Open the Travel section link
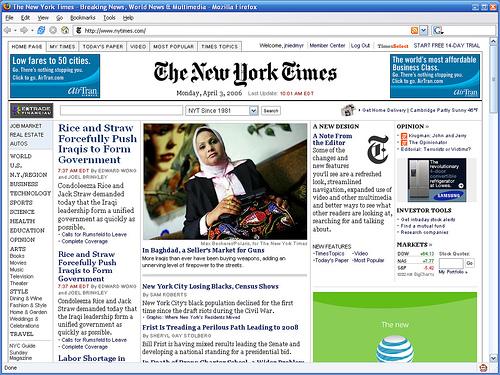The height and width of the screenshot is (375, 500). point(22,334)
